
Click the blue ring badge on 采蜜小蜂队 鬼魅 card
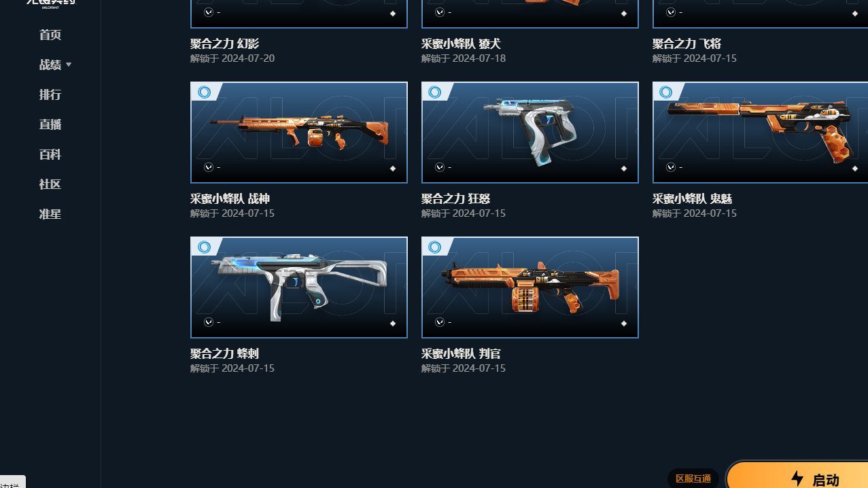[666, 92]
